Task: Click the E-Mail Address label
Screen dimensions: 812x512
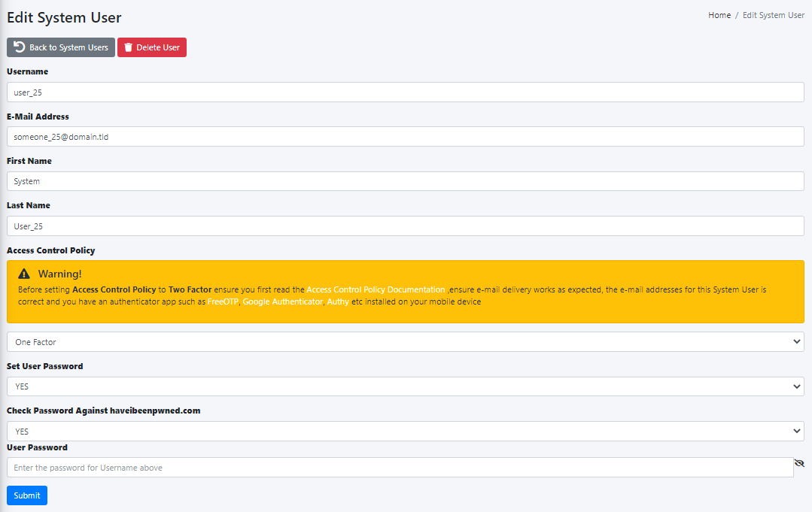Action: [x=38, y=117]
